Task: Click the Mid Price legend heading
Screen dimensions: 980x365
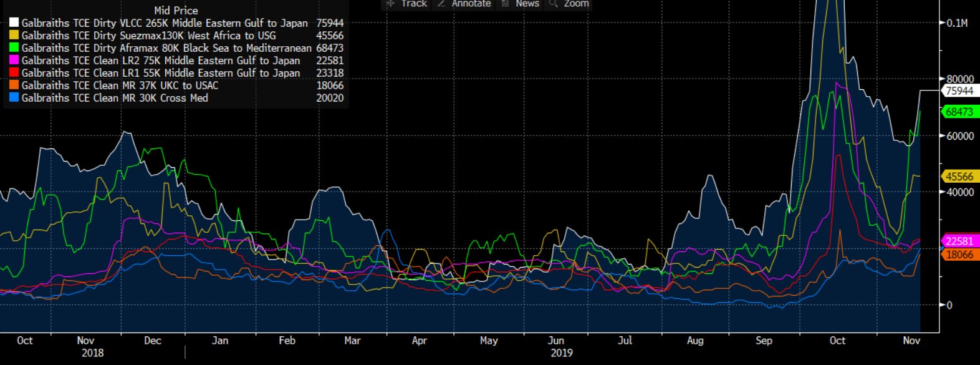Action: (176, 11)
